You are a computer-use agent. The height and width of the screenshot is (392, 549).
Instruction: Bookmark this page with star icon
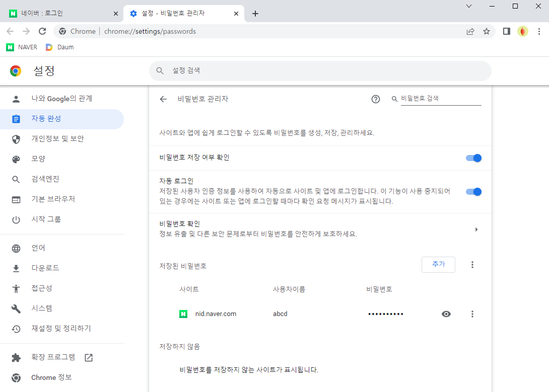tap(487, 32)
